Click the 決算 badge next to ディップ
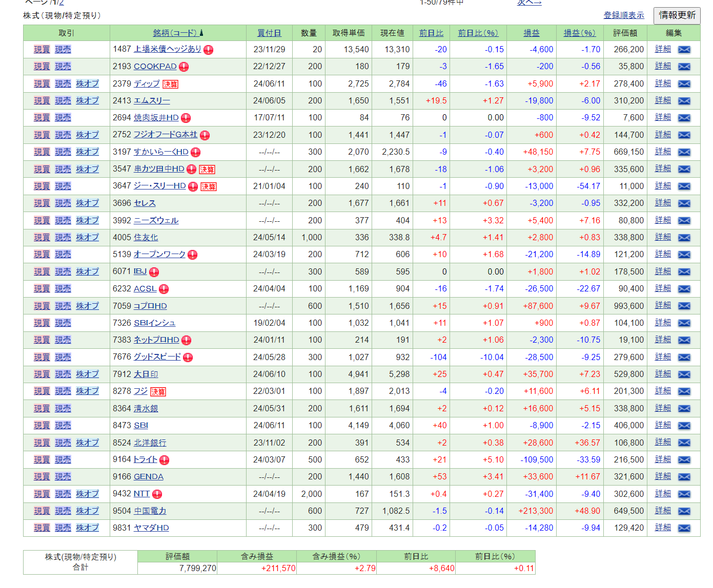The height and width of the screenshot is (588, 713). point(171,85)
